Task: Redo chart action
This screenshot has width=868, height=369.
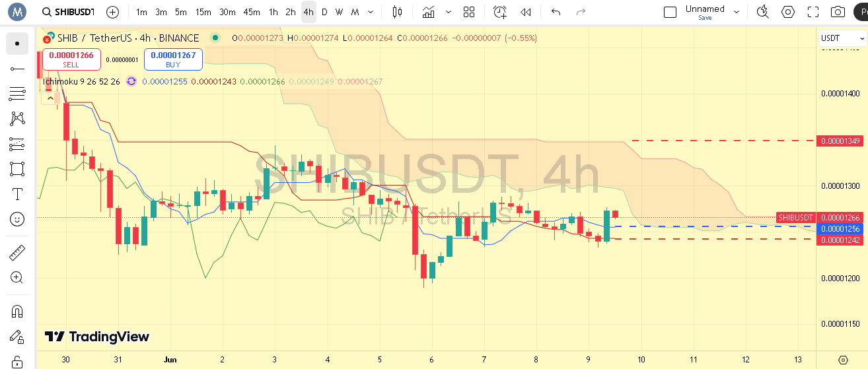Action: (x=581, y=12)
